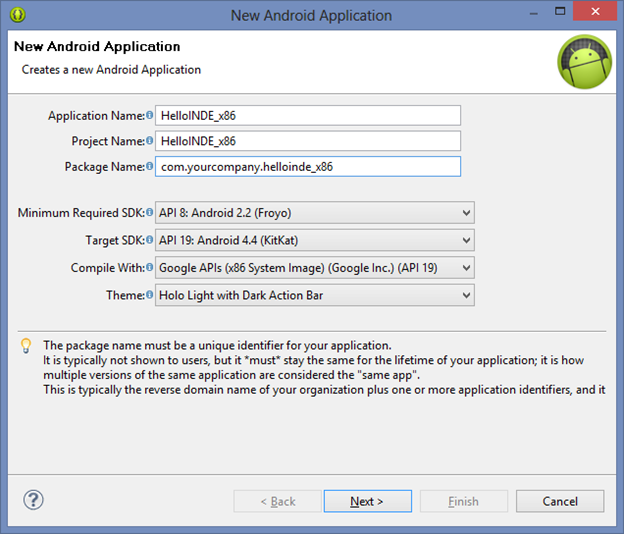Select the Project Name input field
Screen dimensions: 624x534
(x=308, y=141)
